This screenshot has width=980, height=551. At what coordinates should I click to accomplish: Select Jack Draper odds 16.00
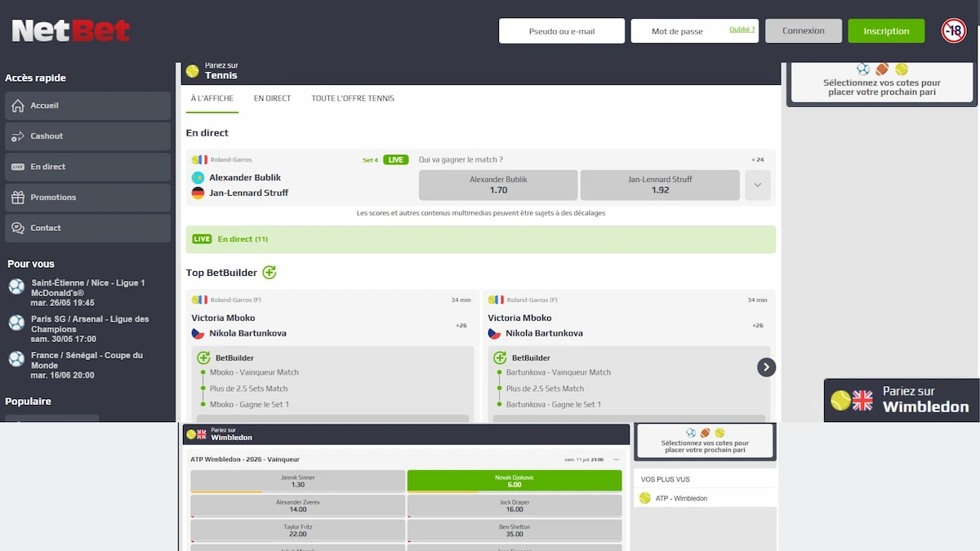[x=514, y=505]
